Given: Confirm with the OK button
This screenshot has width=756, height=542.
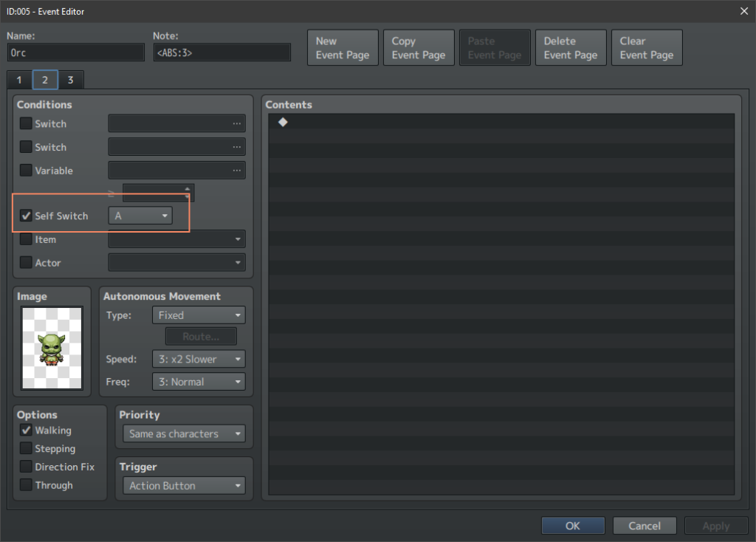Looking at the screenshot, I should click(573, 526).
